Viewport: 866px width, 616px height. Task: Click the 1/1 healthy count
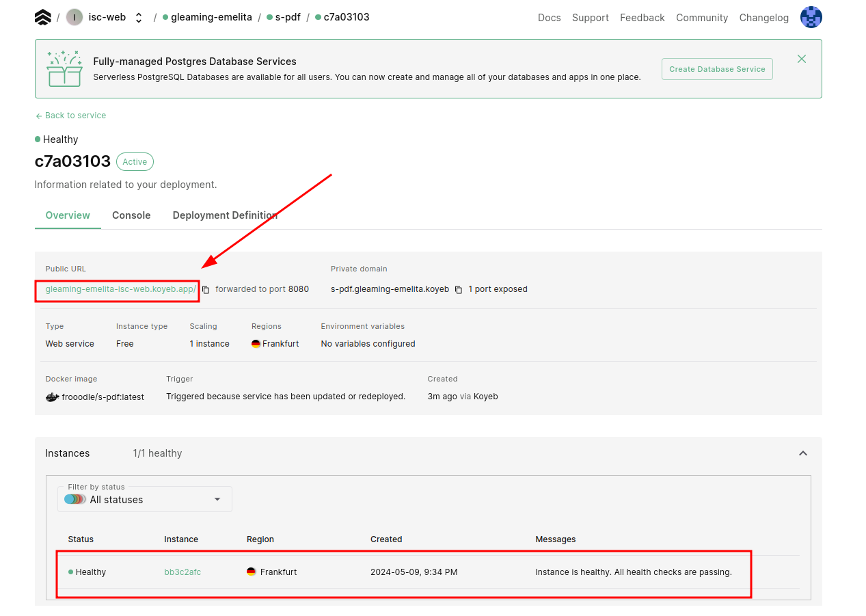coord(157,453)
